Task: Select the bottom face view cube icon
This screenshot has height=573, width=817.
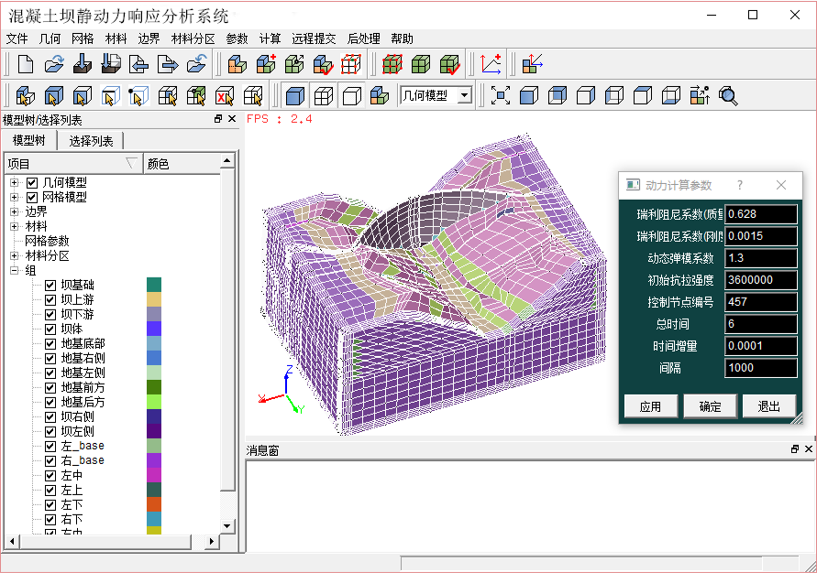Action: [671, 96]
